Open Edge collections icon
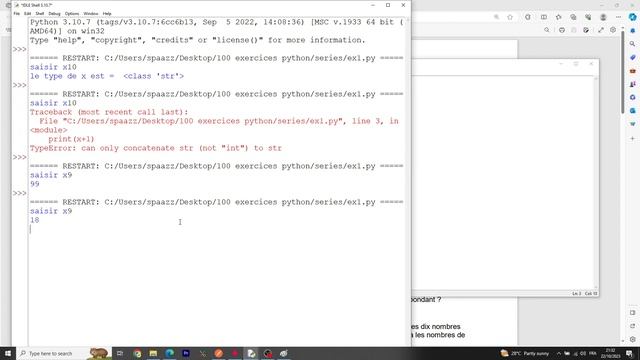 [573, 17]
